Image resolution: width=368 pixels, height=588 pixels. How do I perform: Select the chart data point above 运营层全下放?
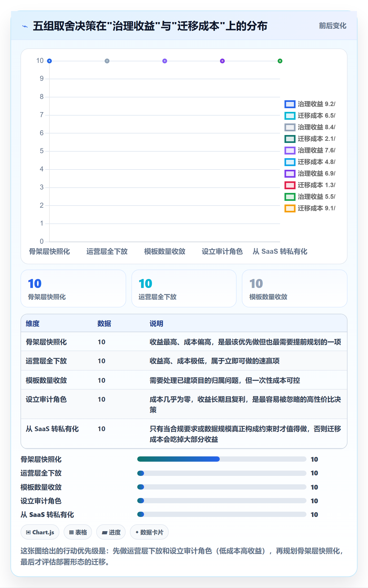[107, 61]
